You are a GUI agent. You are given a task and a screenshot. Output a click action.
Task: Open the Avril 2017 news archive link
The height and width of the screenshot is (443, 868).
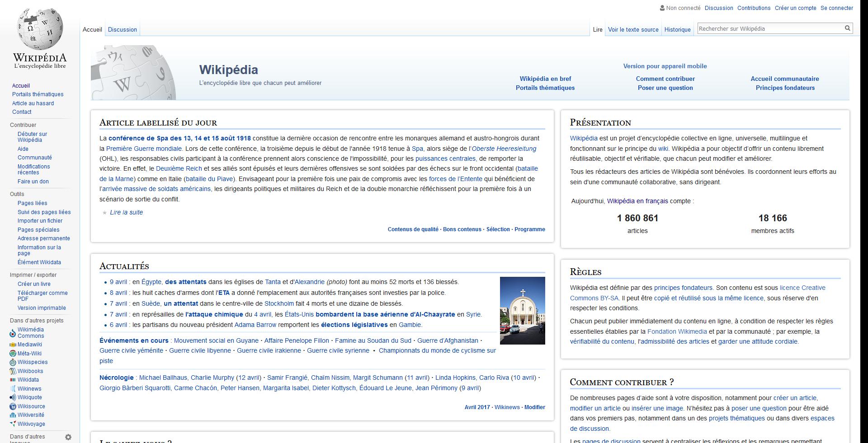coord(477,407)
